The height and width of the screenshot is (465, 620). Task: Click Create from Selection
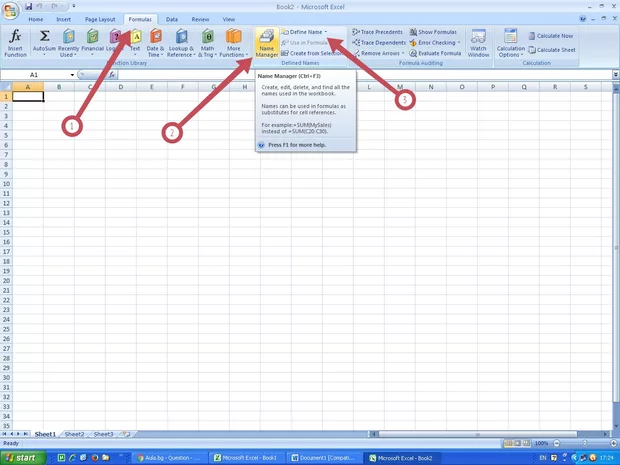[312, 53]
